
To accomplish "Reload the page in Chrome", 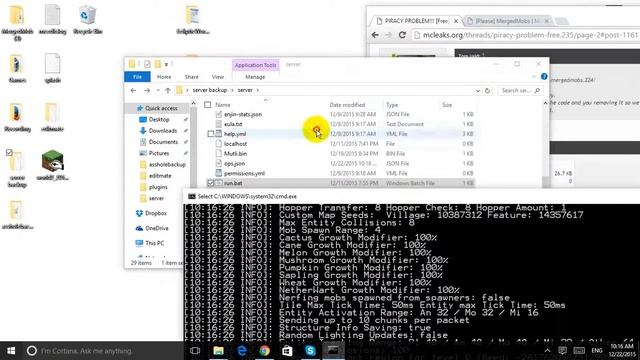I will pos(402,35).
